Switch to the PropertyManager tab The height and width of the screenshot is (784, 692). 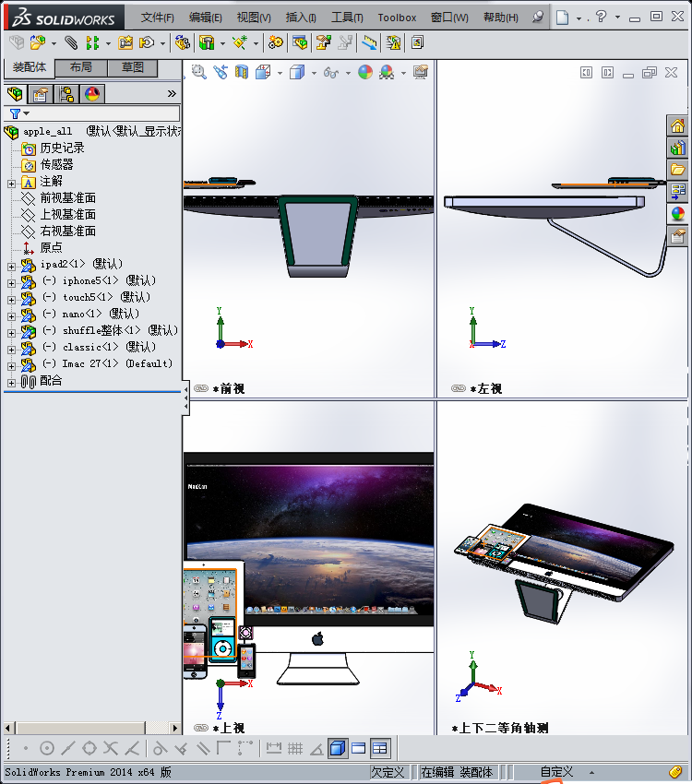click(41, 94)
